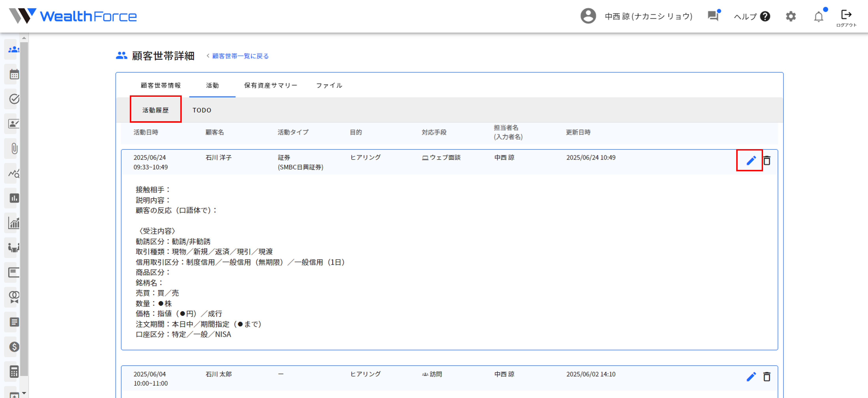This screenshot has height=398, width=868.
Task: Open the chart analysis search sidebar icon
Action: coord(14,173)
